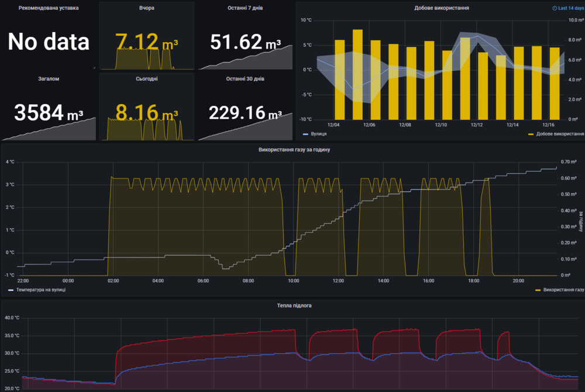The width and height of the screenshot is (585, 392).
Task: Click the yellow swatch beside Використання газу legend
Action: click(x=538, y=290)
